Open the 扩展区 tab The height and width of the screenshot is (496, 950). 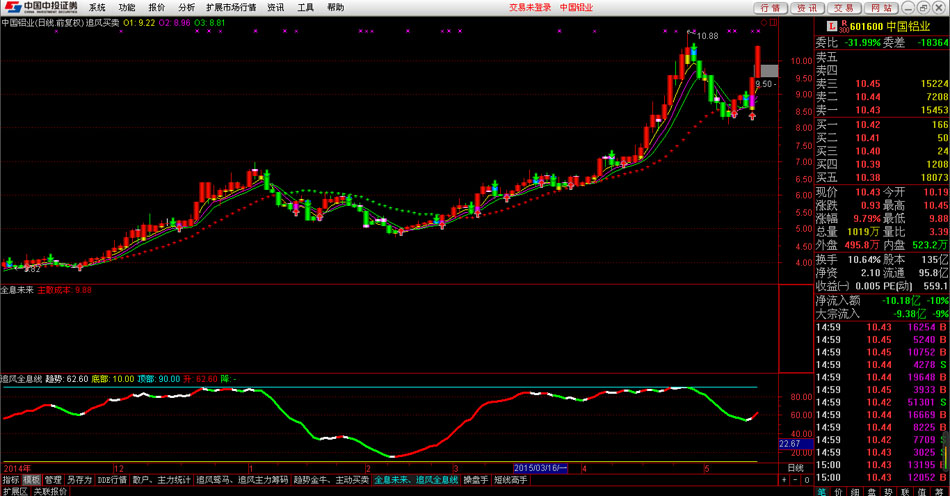click(x=15, y=491)
